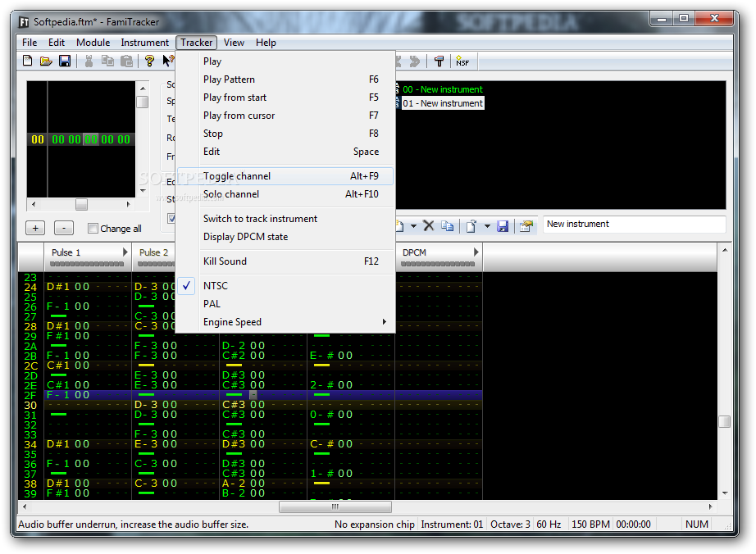Click icon beside 01 - New instrument
The image size is (756, 554).
point(398,103)
